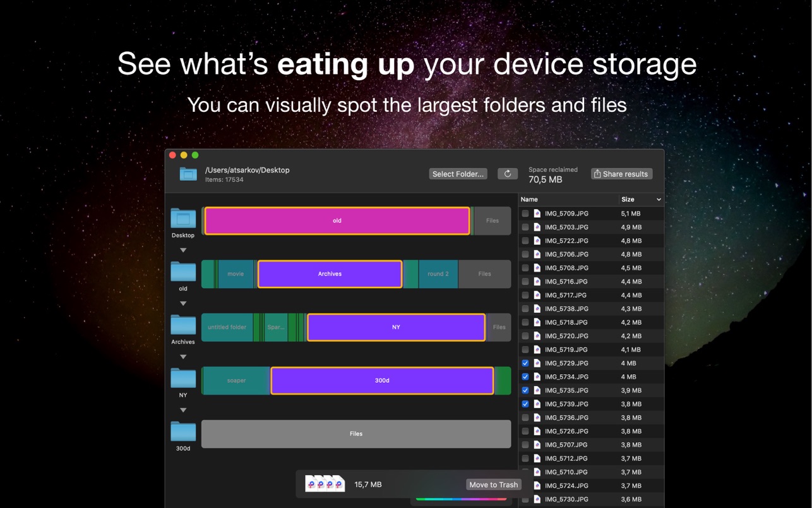The height and width of the screenshot is (508, 812).
Task: Click the 70,5 MB reclaimed value
Action: 545,179
